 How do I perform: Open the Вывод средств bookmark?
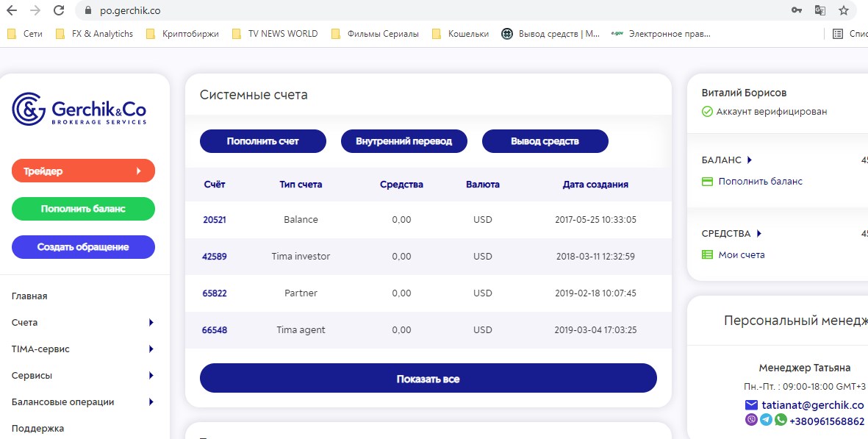pos(550,34)
